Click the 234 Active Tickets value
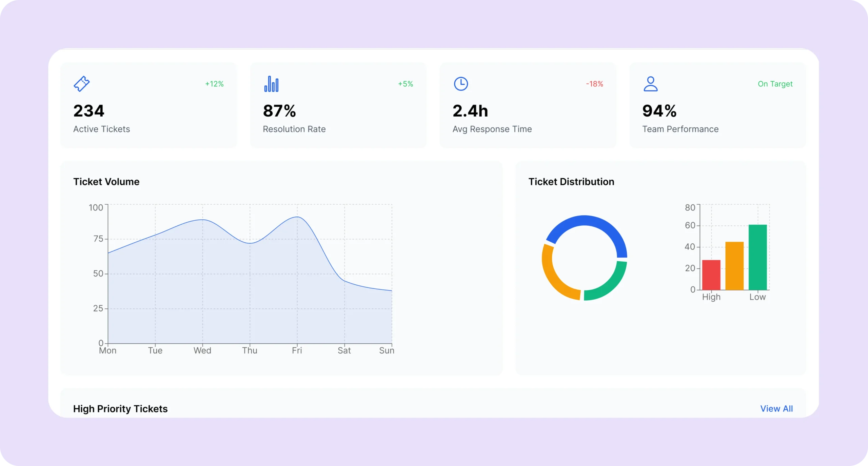The width and height of the screenshot is (868, 466). point(89,111)
